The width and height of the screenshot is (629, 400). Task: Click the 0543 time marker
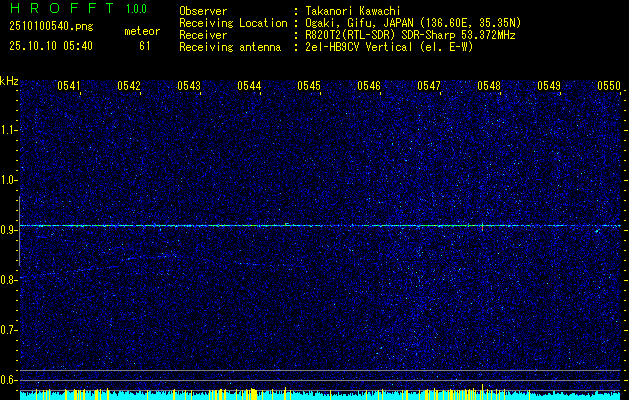[189, 85]
